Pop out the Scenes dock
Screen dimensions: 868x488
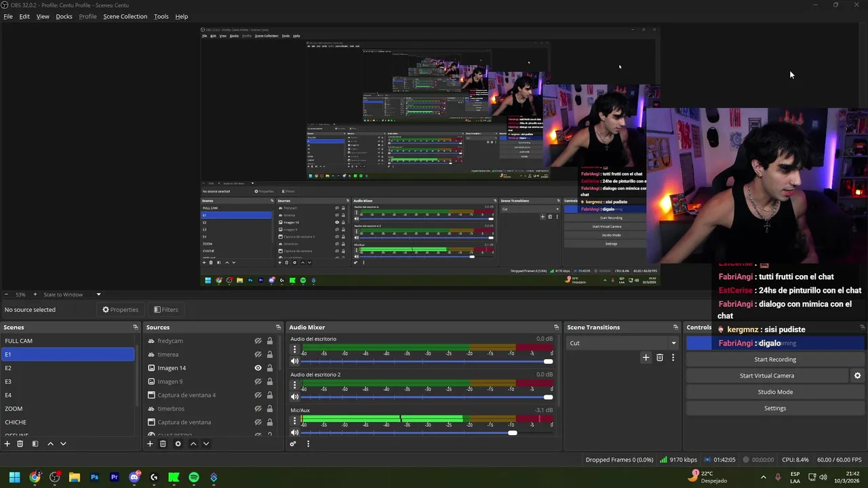136,327
